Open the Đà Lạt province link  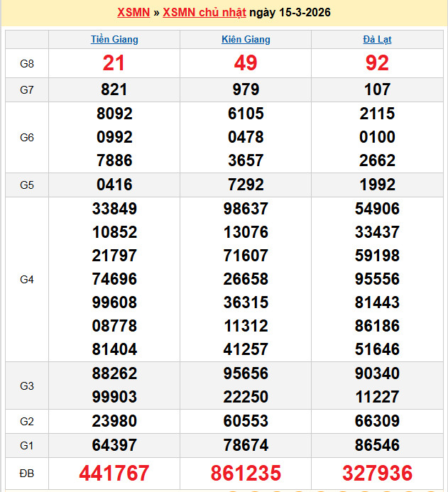377,40
